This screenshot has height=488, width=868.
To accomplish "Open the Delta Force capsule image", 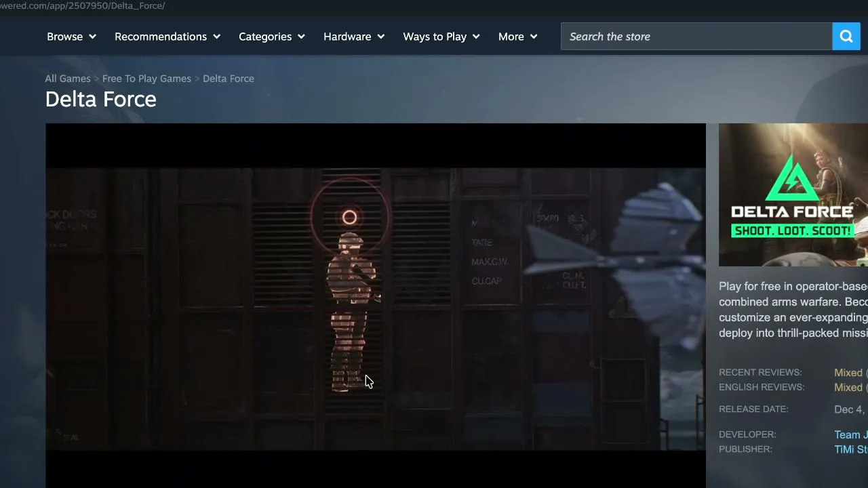I will 793,195.
